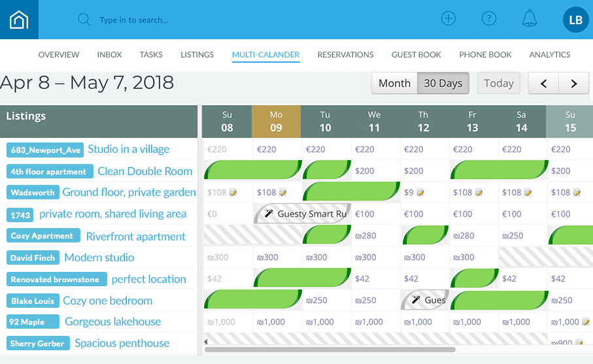Switch calendar to 30 Days view
This screenshot has height=364, width=593.
point(443,83)
